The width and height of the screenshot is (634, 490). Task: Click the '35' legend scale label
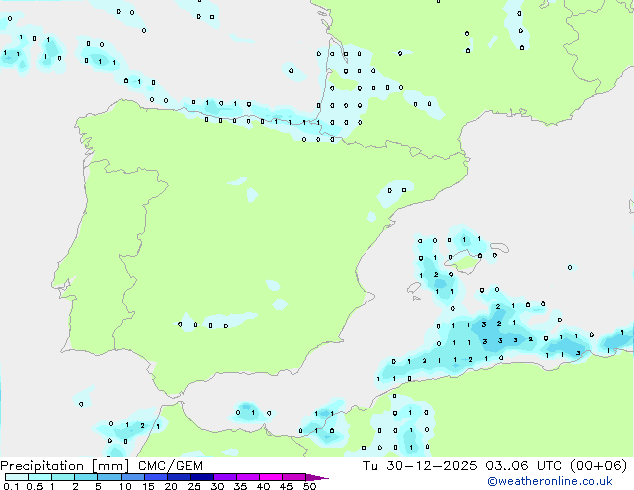pos(240,486)
